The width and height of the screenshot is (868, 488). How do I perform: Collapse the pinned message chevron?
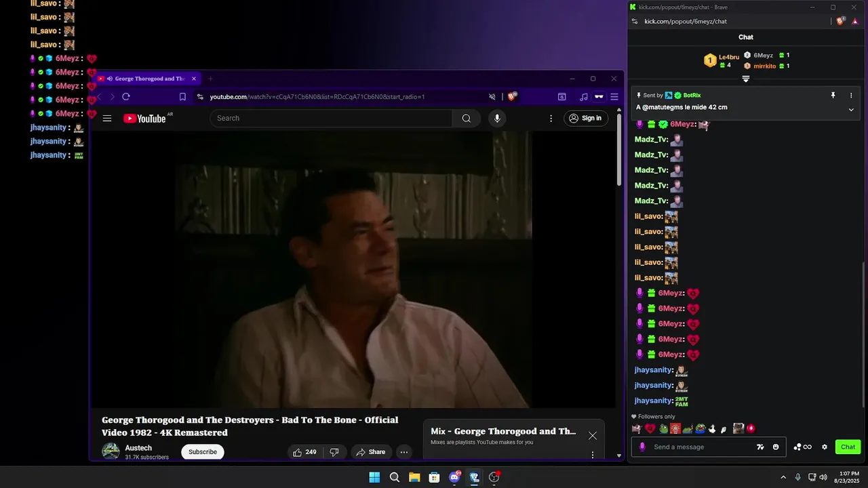pyautogui.click(x=852, y=109)
